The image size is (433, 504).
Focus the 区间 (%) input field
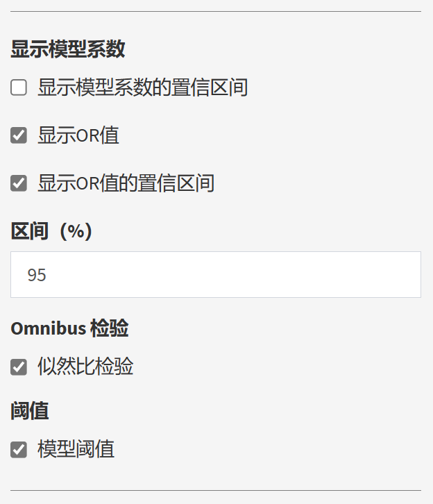pyautogui.click(x=215, y=275)
